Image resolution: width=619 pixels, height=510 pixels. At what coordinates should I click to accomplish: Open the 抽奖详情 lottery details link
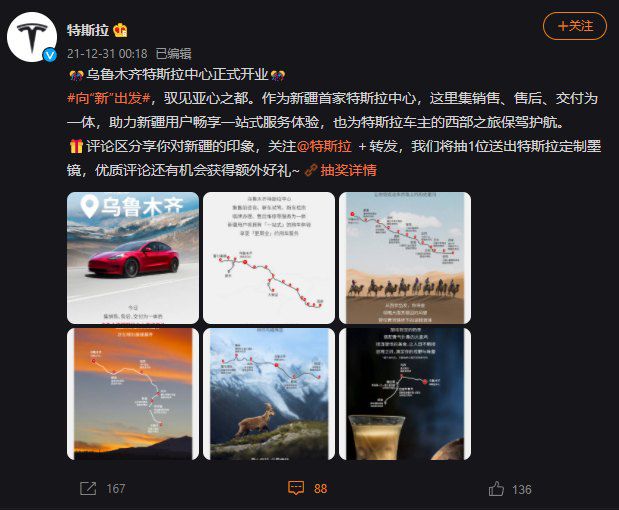(x=349, y=170)
